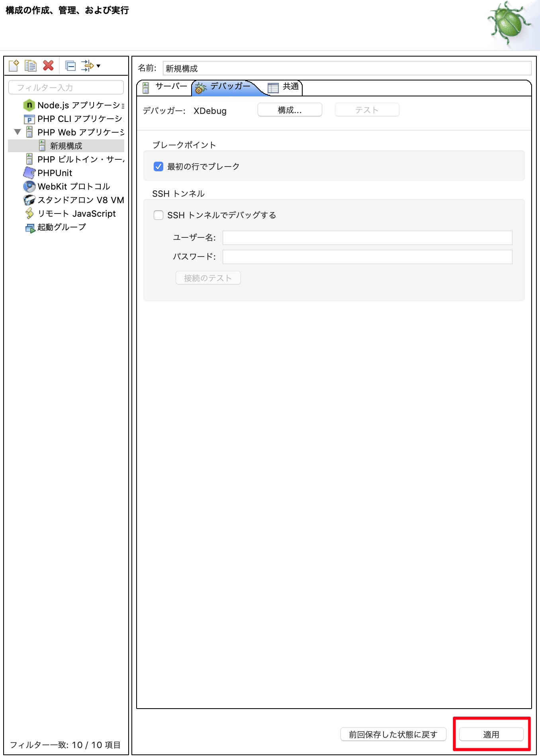The image size is (540, 756).
Task: Click the filter match count text
Action: tap(65, 745)
